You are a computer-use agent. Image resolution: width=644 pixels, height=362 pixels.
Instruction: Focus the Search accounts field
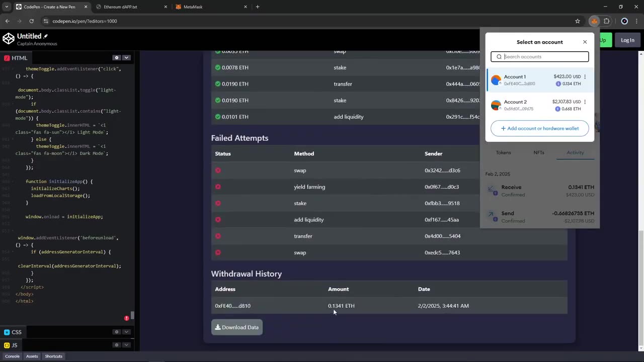540,57
